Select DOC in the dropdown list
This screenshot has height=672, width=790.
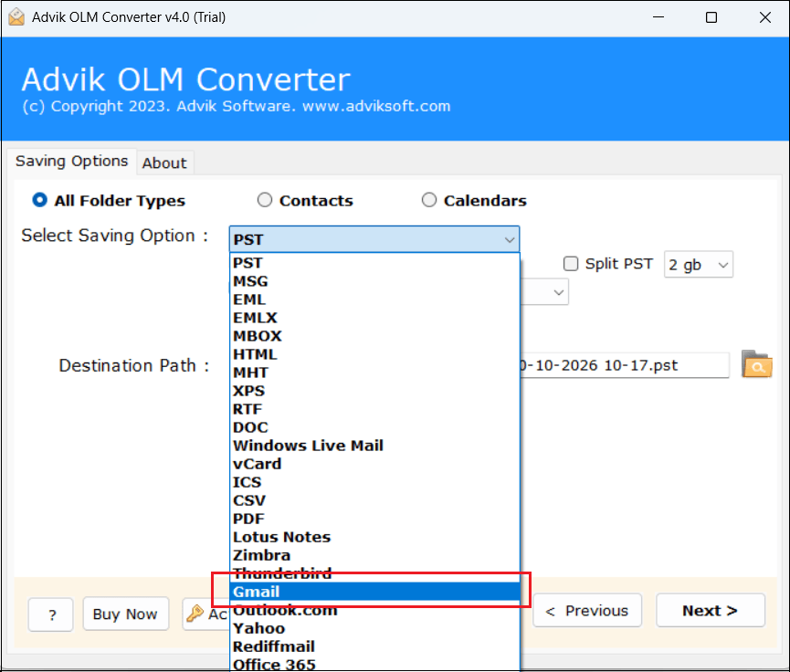pyautogui.click(x=374, y=427)
